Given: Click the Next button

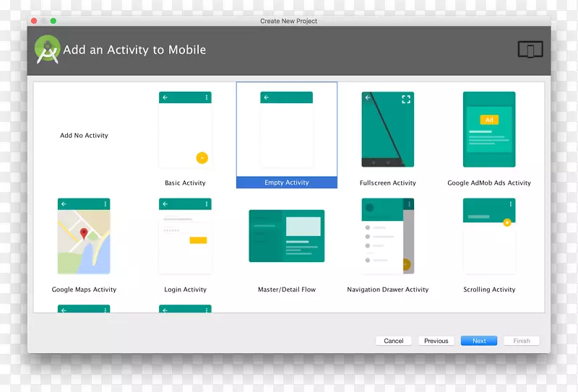Looking at the screenshot, I should pyautogui.click(x=479, y=341).
